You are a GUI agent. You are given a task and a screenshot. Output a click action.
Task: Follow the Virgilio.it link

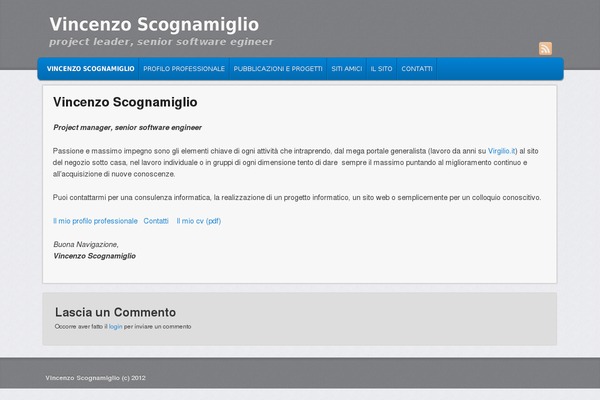click(502, 151)
